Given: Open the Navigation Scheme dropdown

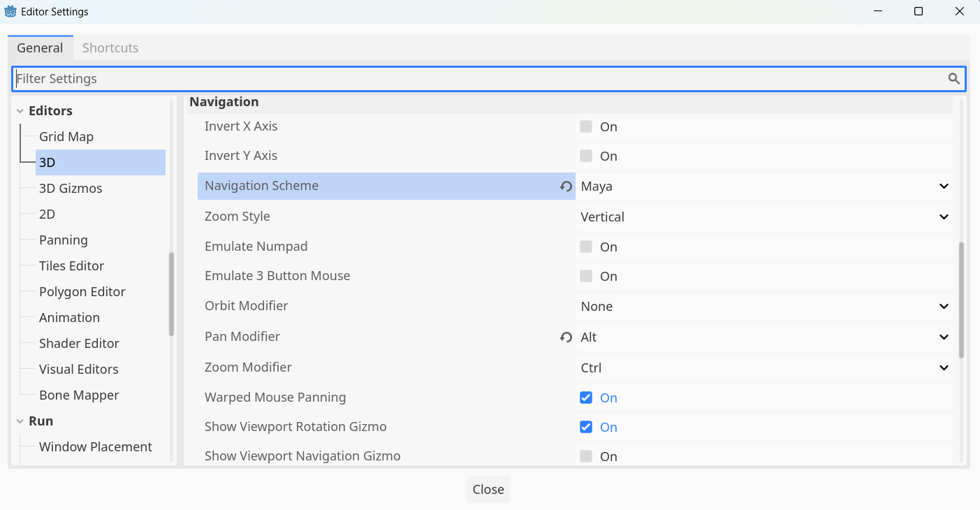Looking at the screenshot, I should (x=764, y=187).
